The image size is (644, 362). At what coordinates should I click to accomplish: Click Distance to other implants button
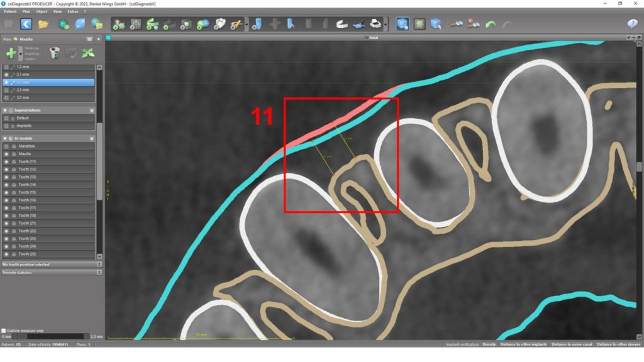coord(524,344)
